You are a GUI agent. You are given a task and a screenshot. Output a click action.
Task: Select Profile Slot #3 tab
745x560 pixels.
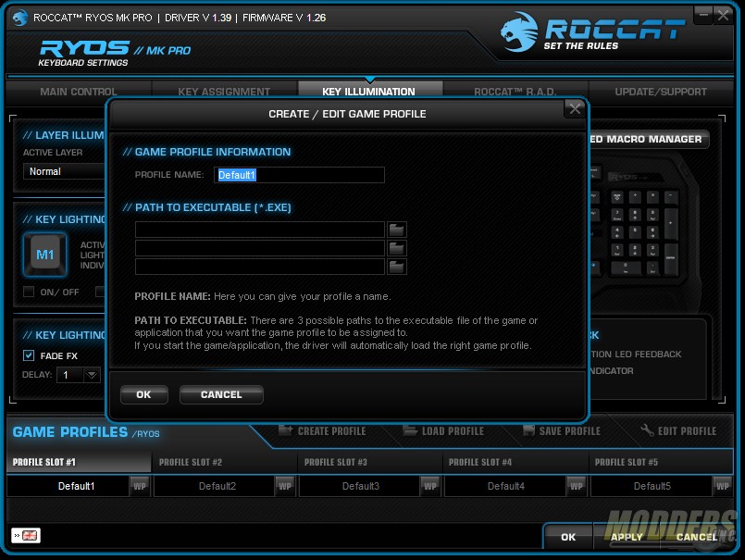[x=369, y=462]
